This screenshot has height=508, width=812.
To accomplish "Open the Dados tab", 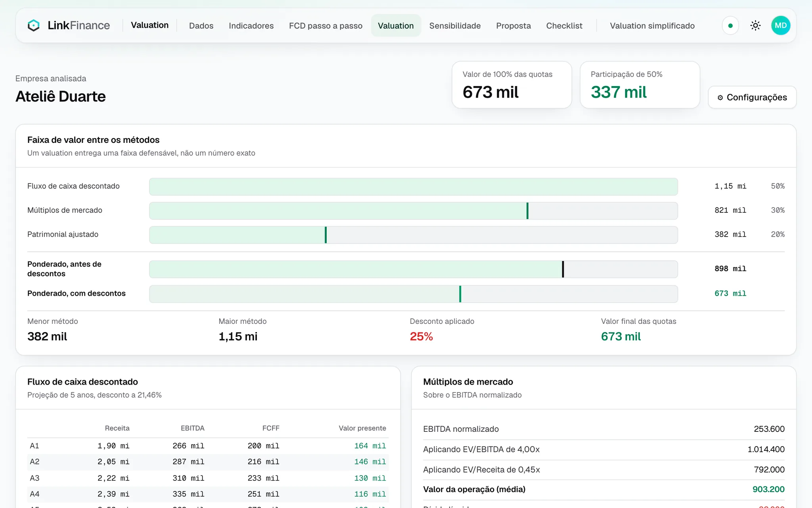I will (x=201, y=25).
